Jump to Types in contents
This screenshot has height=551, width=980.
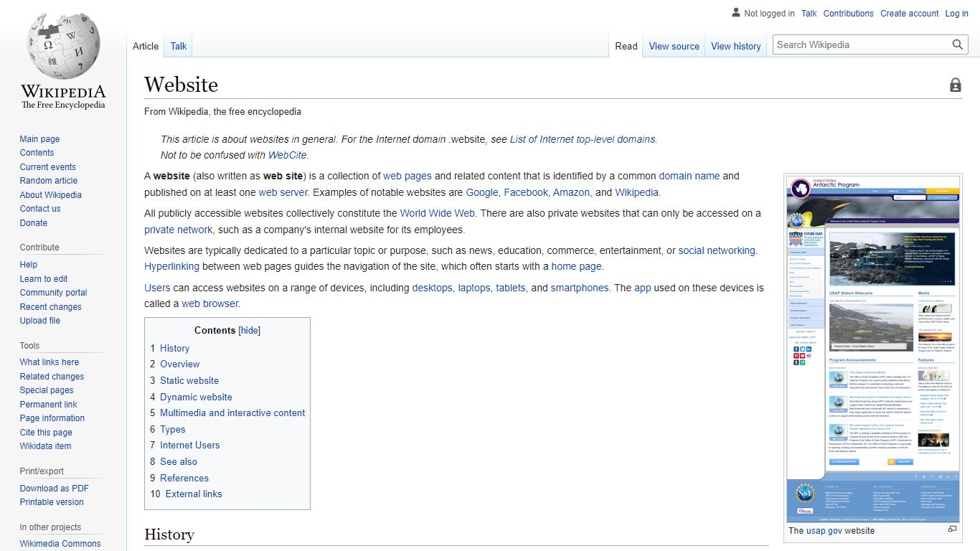[x=172, y=430]
